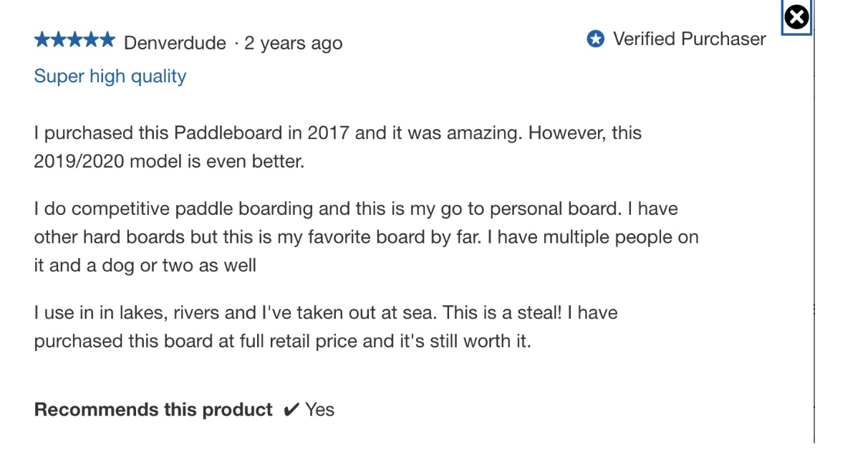Click the middle star of the rating
This screenshot has width=868, height=467.
coord(74,40)
